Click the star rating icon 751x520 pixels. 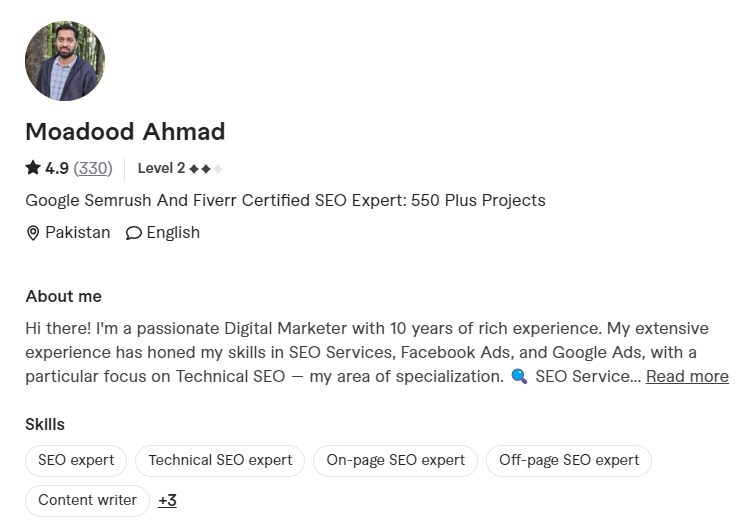pyautogui.click(x=33, y=168)
